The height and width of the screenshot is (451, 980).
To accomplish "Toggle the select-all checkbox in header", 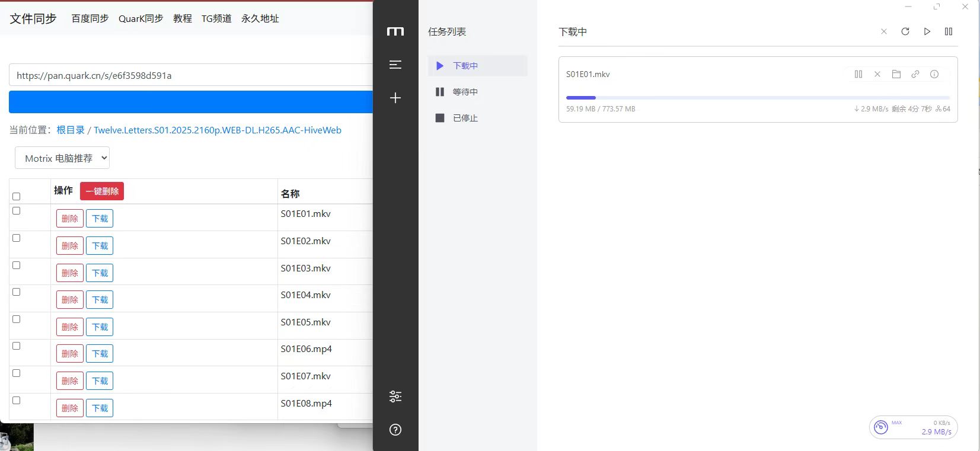I will click(x=17, y=196).
